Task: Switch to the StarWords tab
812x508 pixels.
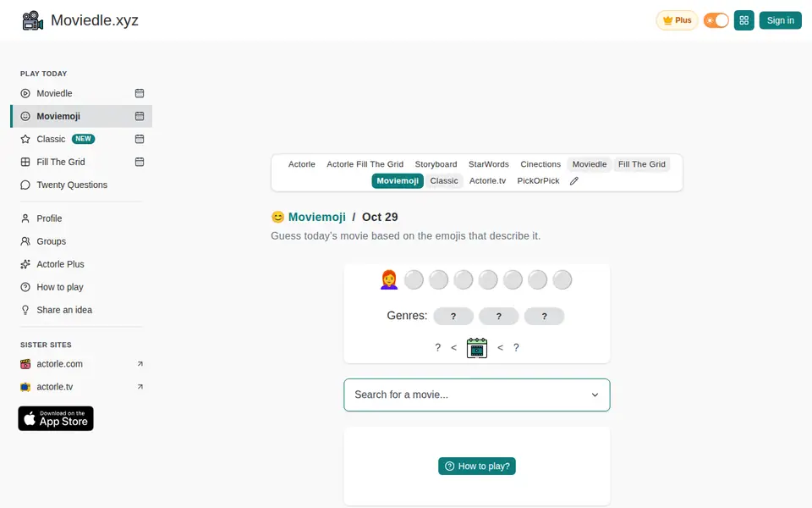Action: [488, 164]
